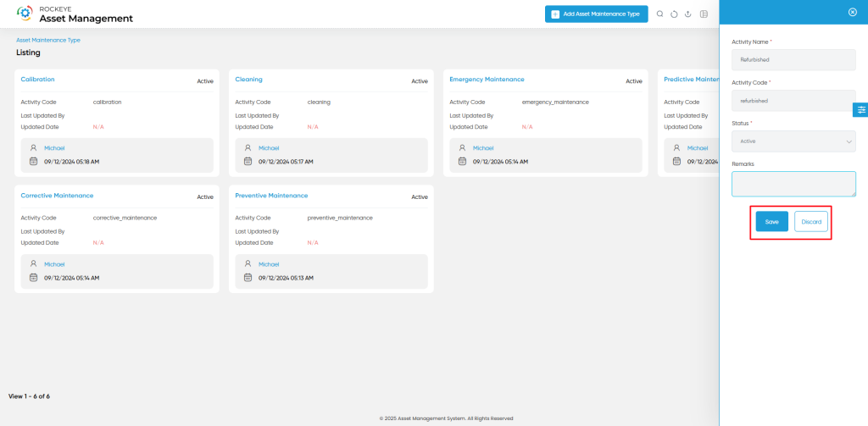Click the 'emergency_maintenance' code value
868x426 pixels.
pos(555,102)
